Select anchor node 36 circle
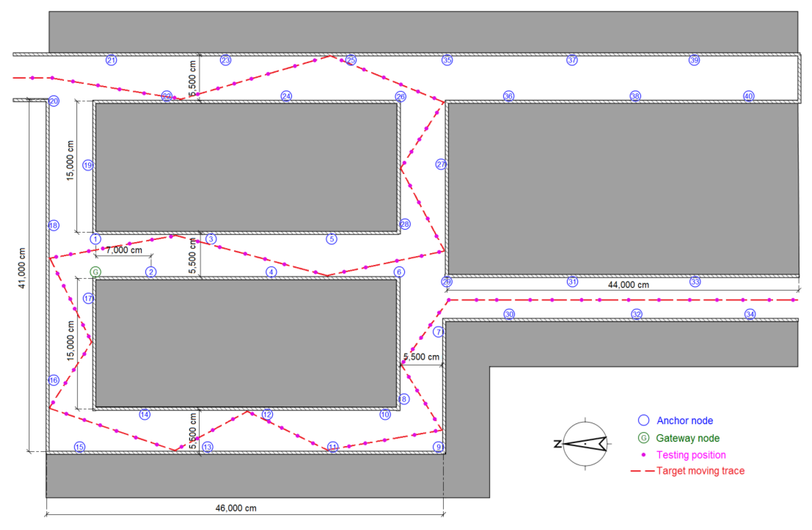 [x=508, y=96]
